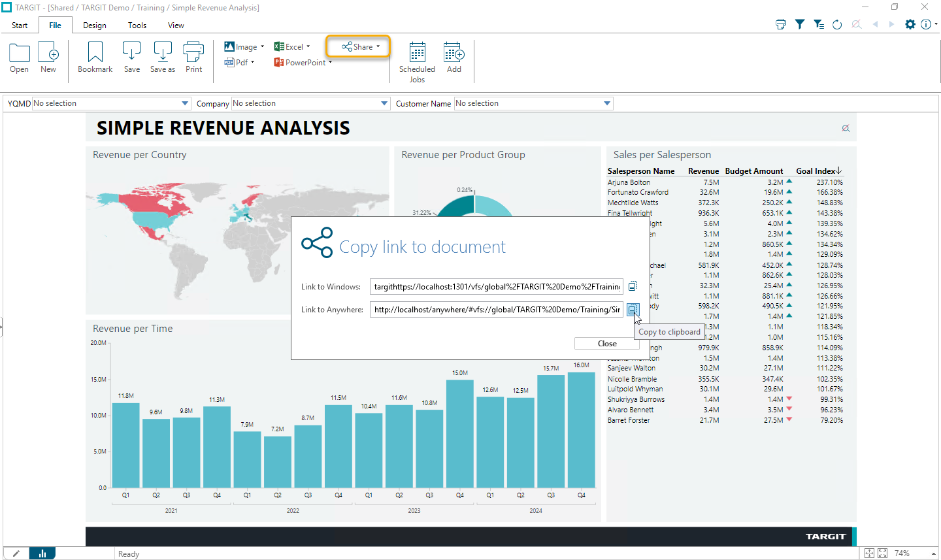
Task: Select the Nicolle Bramble row
Action: point(725,379)
